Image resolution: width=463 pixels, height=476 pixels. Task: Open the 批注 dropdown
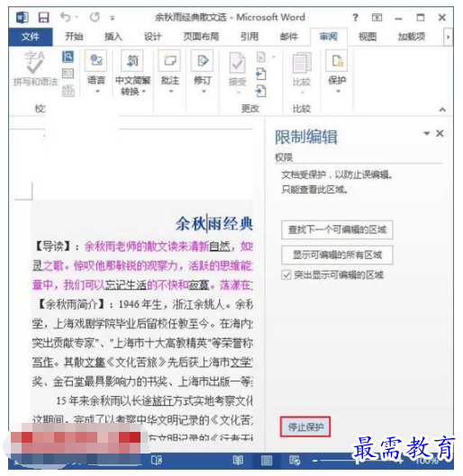coord(170,73)
